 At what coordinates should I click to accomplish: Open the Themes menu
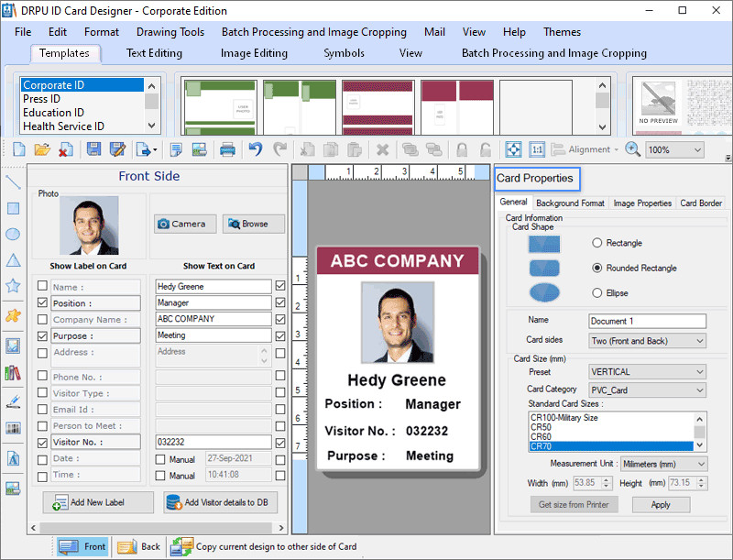[562, 32]
